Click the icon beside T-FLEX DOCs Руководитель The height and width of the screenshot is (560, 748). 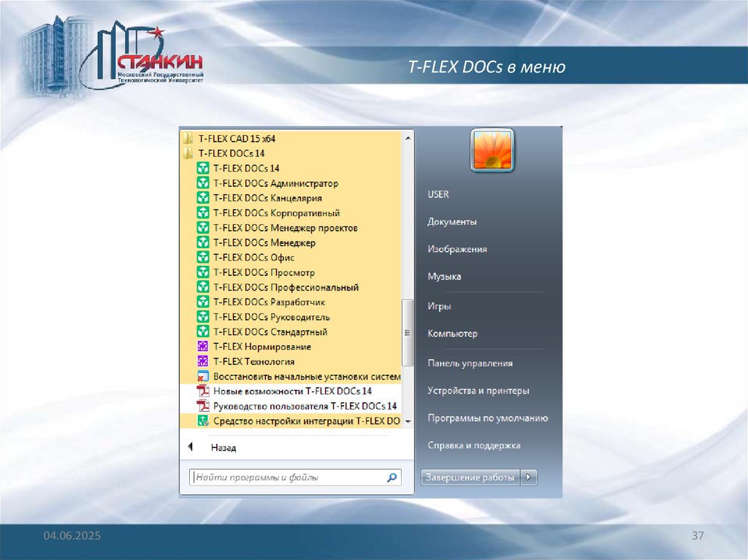pyautogui.click(x=203, y=317)
